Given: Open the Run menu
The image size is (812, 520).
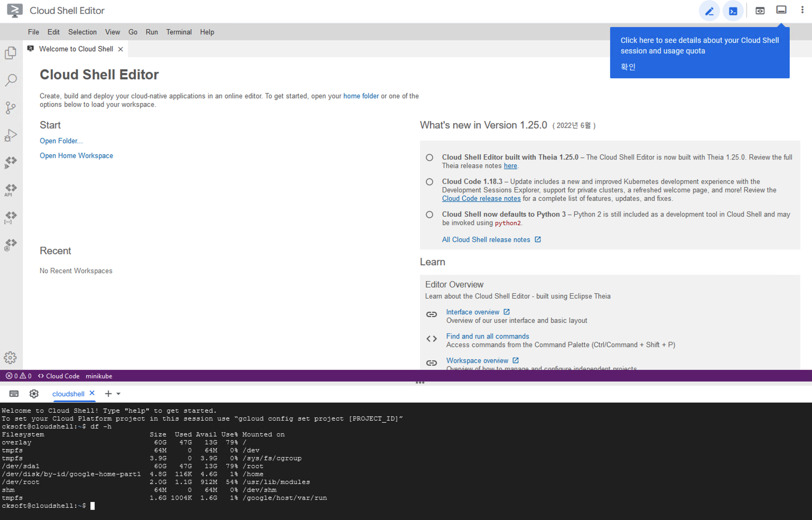Looking at the screenshot, I should [152, 32].
